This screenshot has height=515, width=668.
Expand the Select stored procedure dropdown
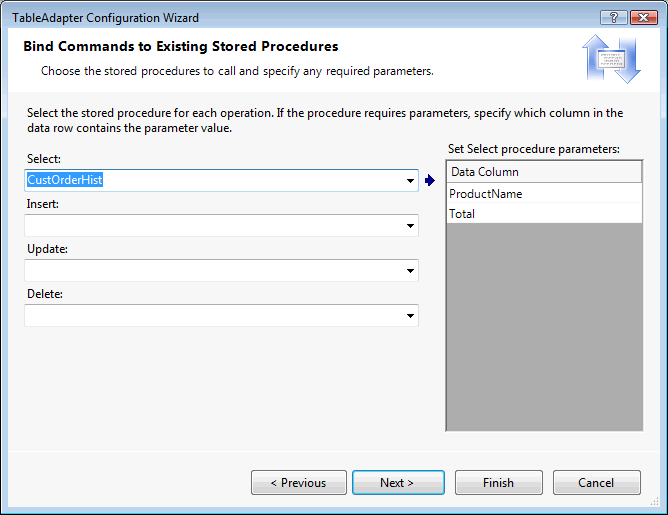(x=411, y=181)
